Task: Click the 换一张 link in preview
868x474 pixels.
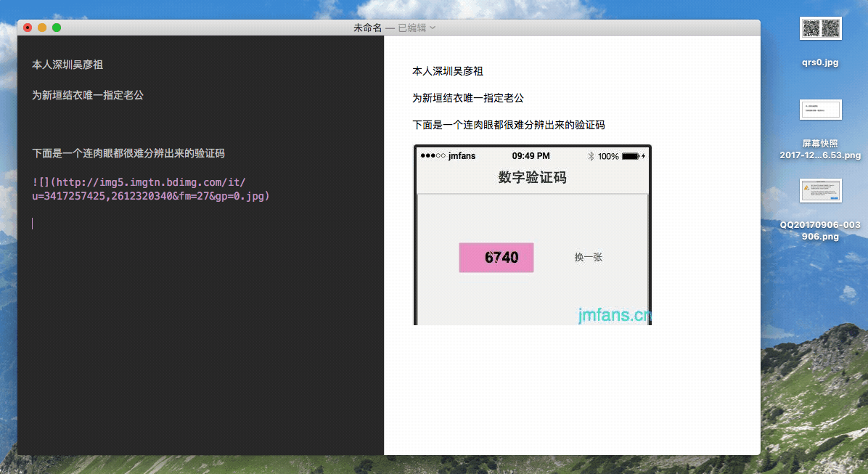Action: tap(588, 257)
